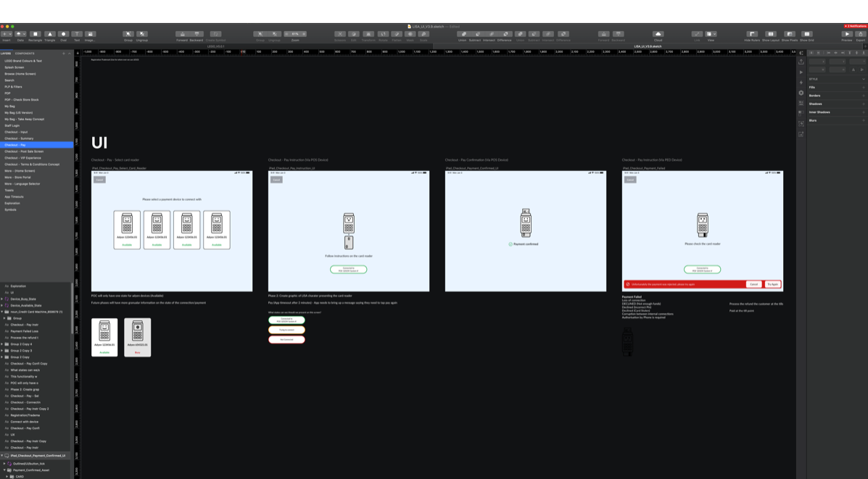
Task: Expand the Device_Busy_State layer
Action: pos(2,299)
